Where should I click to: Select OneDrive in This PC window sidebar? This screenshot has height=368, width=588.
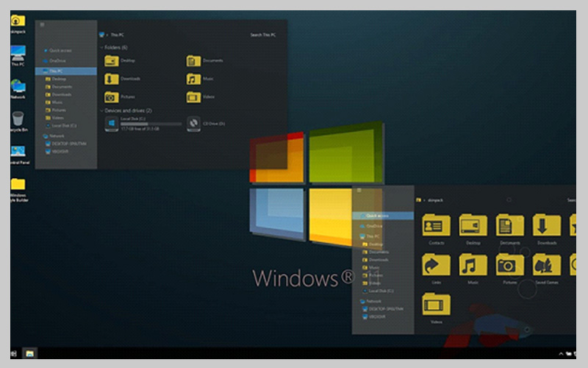pyautogui.click(x=57, y=60)
